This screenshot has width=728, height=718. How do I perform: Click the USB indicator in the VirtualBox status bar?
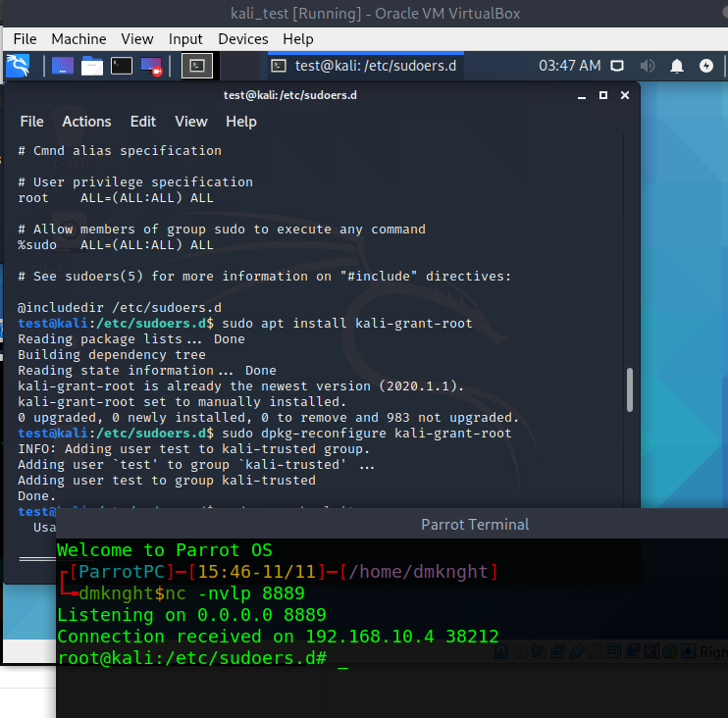[x=576, y=651]
